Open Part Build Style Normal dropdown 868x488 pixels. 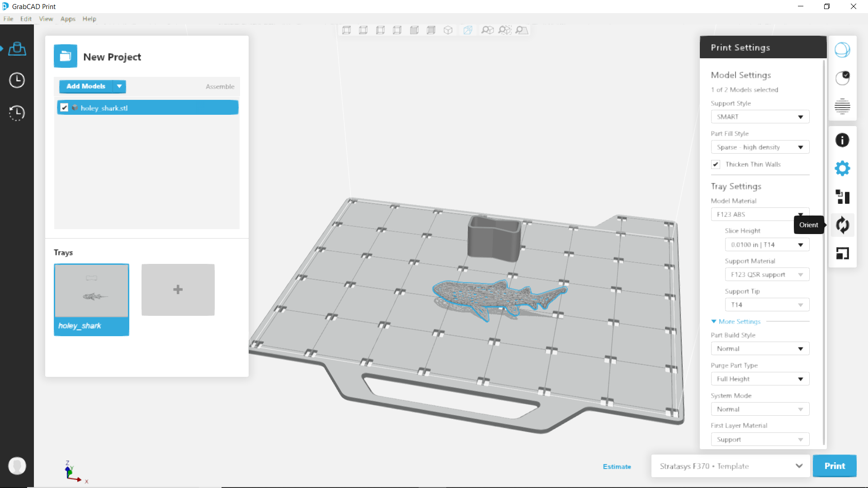coord(760,349)
